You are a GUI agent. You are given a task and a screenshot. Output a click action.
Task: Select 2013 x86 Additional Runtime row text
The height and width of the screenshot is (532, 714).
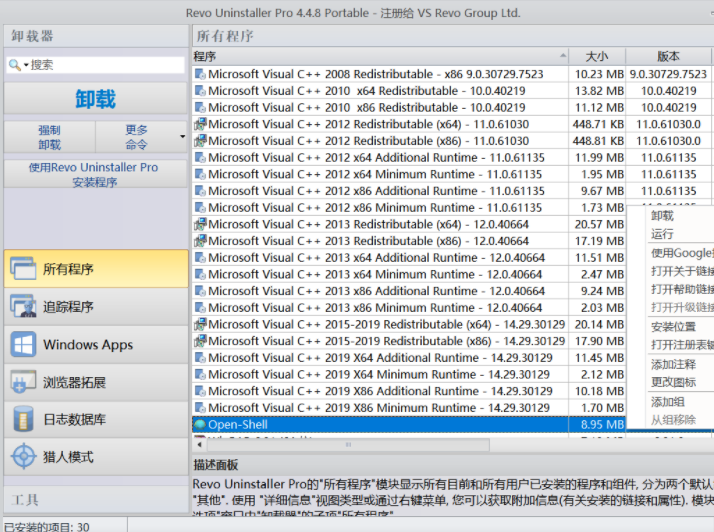[377, 291]
